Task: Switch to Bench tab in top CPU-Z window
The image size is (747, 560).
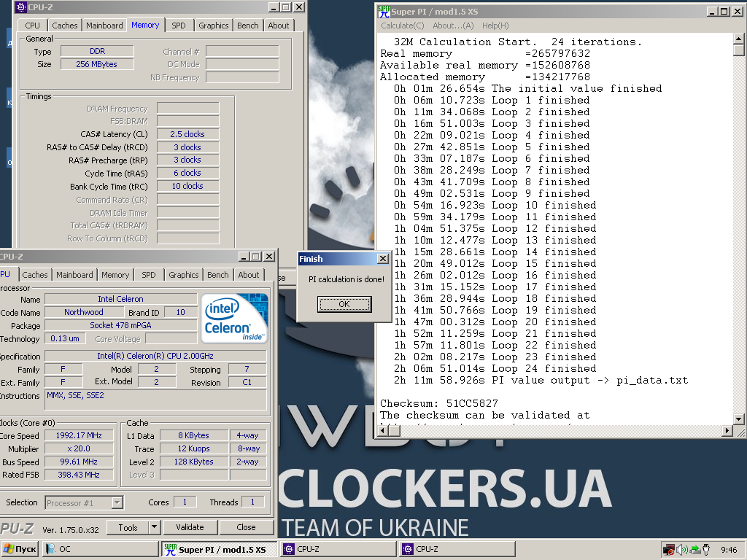Action: 248,26
